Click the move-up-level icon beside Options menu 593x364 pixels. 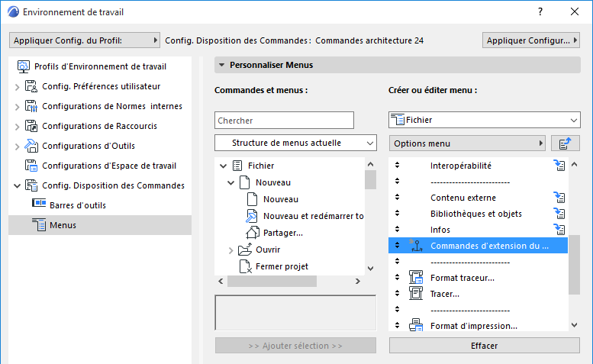tap(565, 143)
